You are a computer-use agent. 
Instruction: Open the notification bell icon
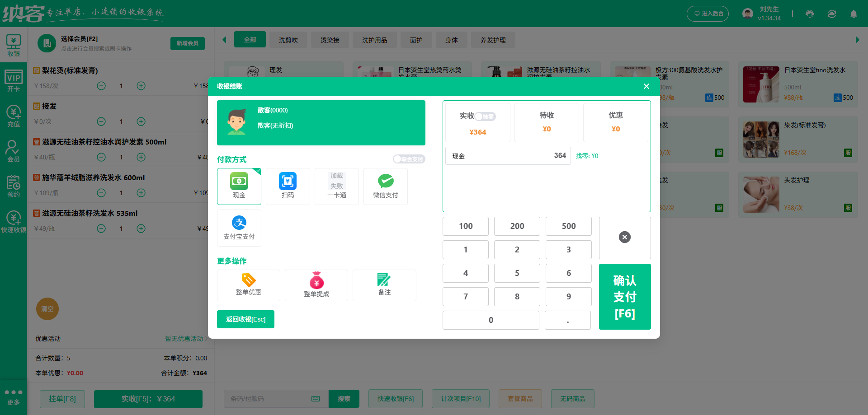854,14
